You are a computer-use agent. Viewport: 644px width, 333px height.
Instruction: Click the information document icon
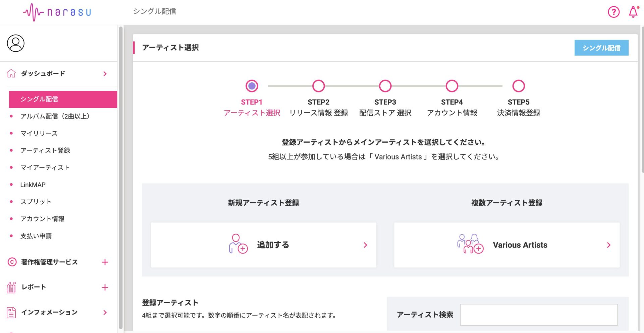click(x=11, y=312)
